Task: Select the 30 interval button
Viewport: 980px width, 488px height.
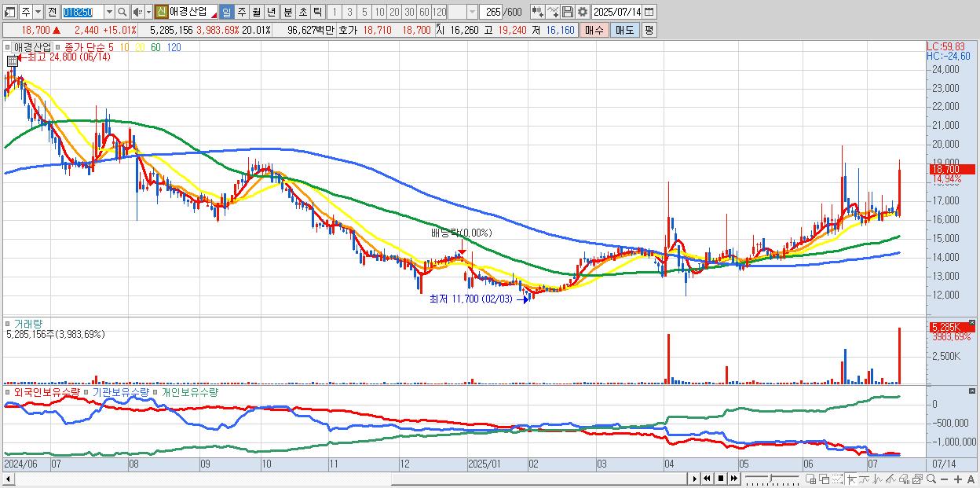Action: click(409, 12)
